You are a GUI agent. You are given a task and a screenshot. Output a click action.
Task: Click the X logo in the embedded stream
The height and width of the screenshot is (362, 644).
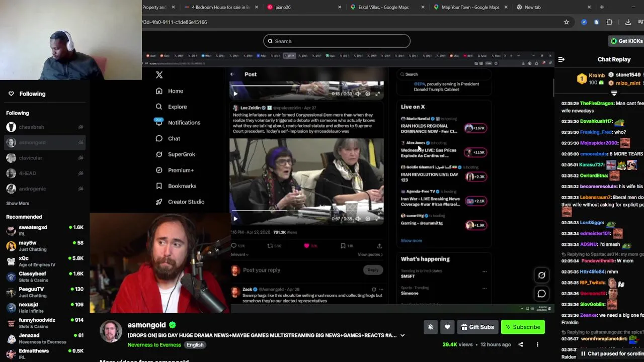[159, 75]
